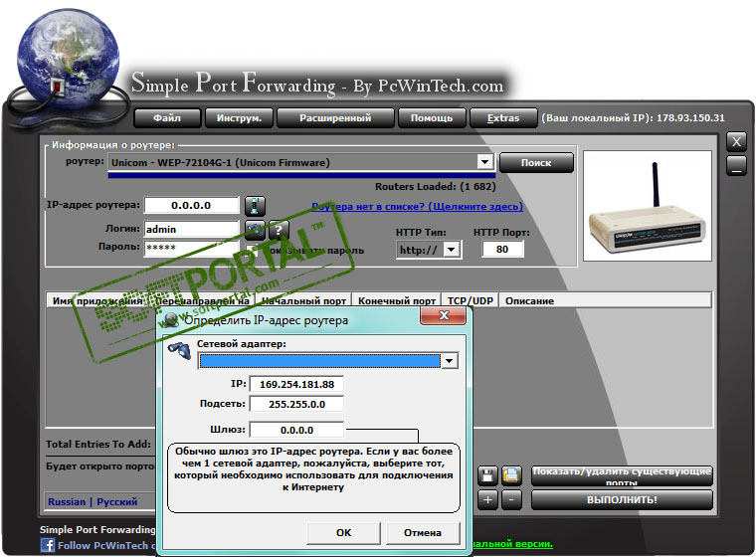
Task: Click the Total Entries To Add text
Action: (x=97, y=445)
